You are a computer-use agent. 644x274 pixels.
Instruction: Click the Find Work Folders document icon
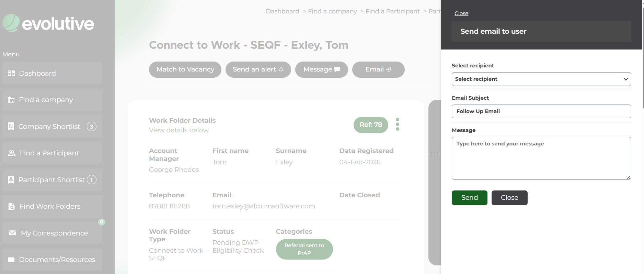[x=11, y=206]
